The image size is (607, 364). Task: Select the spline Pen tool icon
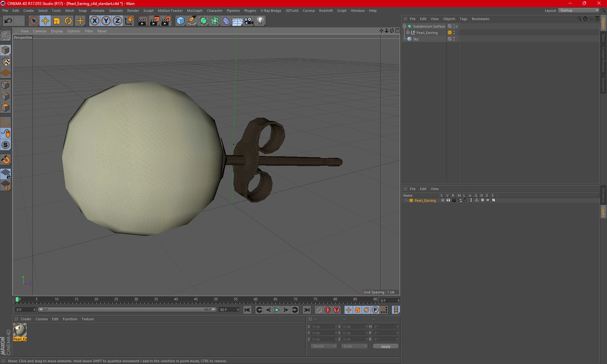(192, 21)
